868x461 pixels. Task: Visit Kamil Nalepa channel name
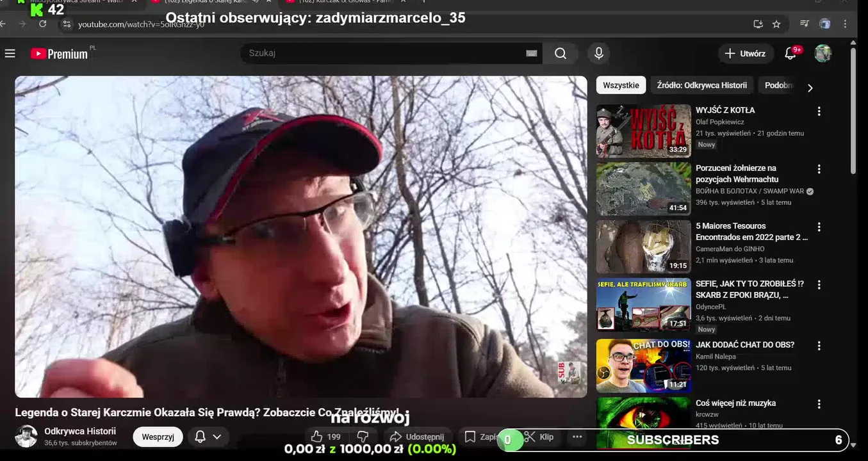pos(716,356)
